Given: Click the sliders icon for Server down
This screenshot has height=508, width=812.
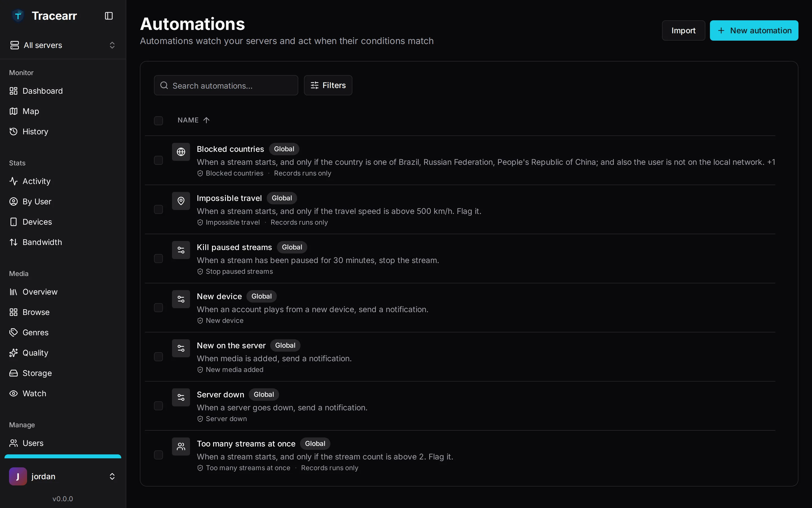Looking at the screenshot, I should pos(181,397).
